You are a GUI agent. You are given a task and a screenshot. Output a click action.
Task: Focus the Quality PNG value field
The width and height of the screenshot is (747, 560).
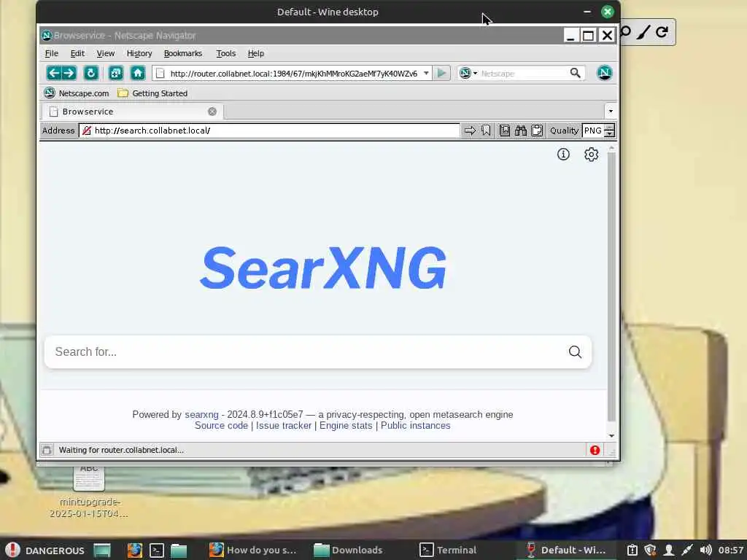[593, 131]
